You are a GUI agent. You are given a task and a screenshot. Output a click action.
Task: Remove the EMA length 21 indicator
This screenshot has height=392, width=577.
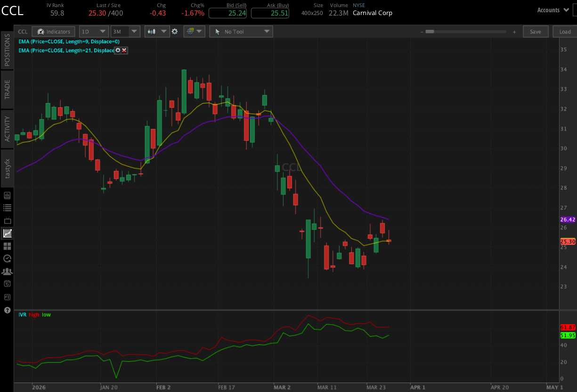coord(124,50)
